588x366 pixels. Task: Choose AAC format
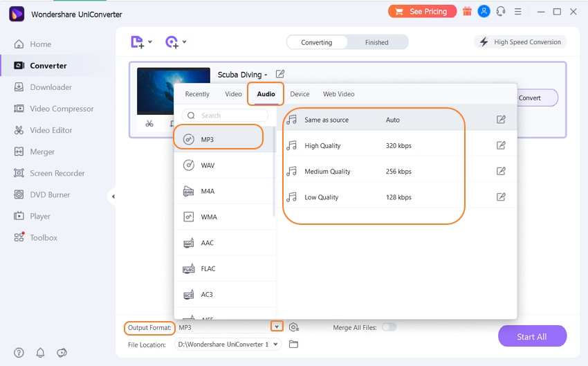[225, 243]
